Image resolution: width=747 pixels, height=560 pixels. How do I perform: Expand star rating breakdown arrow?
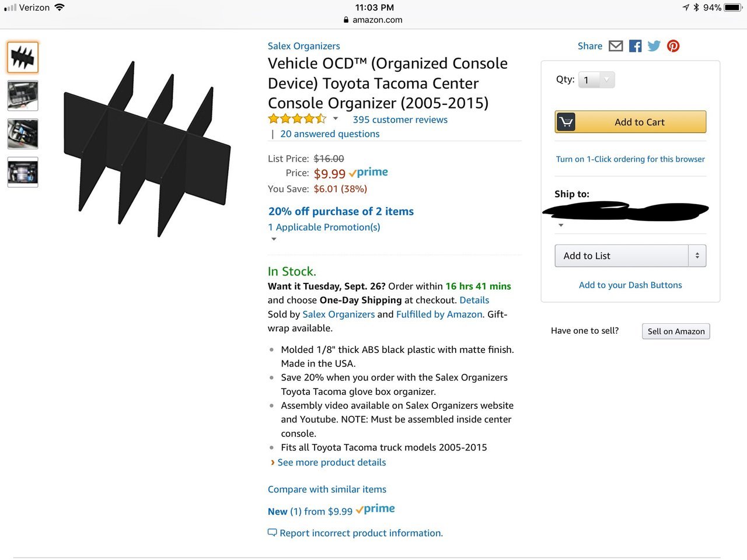(x=336, y=118)
